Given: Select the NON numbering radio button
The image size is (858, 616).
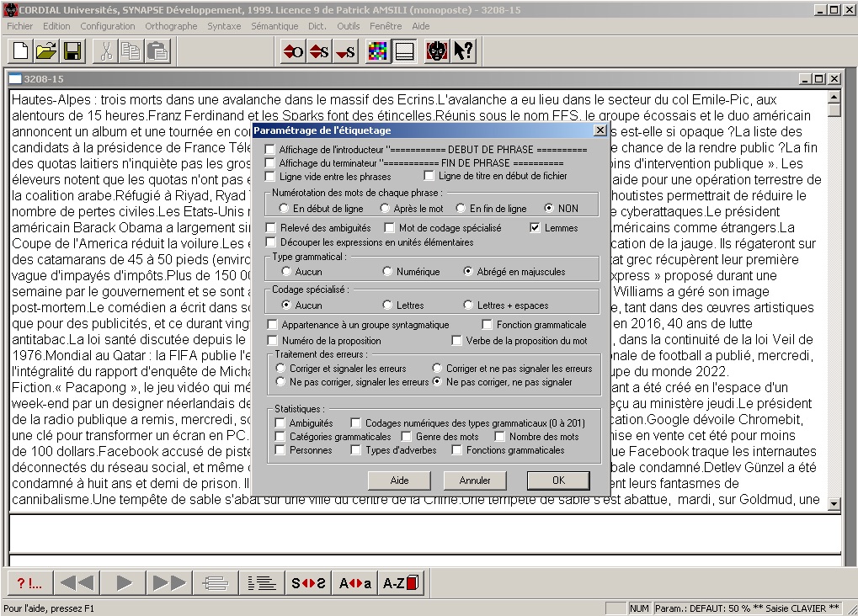Looking at the screenshot, I should (x=549, y=208).
